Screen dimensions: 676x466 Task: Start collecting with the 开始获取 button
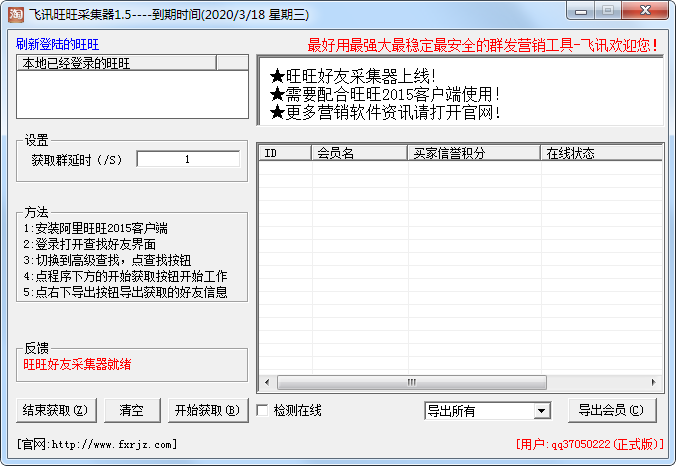[x=205, y=410]
